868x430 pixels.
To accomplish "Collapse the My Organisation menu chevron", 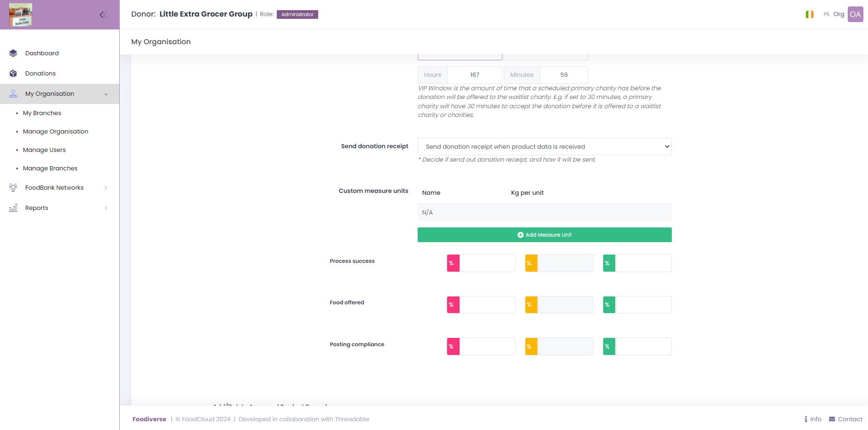I will click(x=106, y=94).
